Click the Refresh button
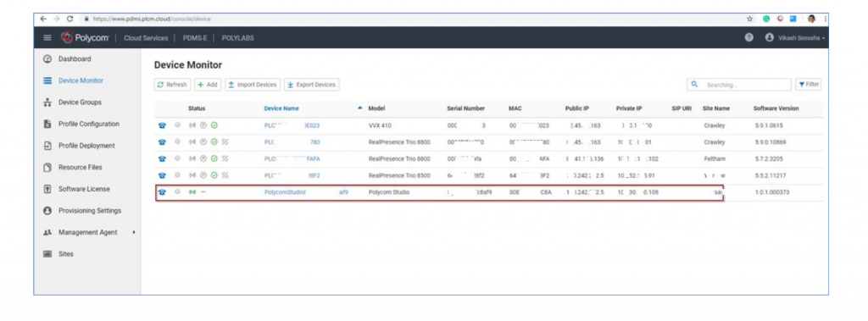 tap(172, 85)
